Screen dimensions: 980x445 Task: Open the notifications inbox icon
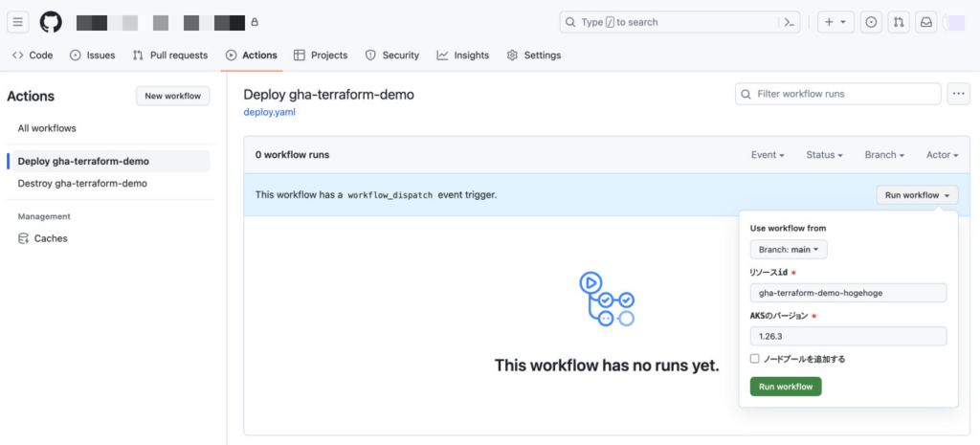tap(925, 22)
